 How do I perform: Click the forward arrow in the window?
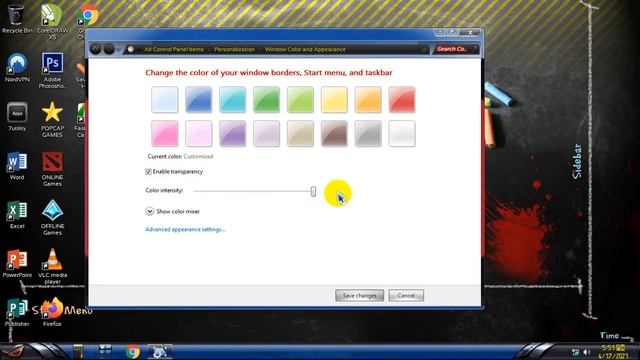(109, 49)
